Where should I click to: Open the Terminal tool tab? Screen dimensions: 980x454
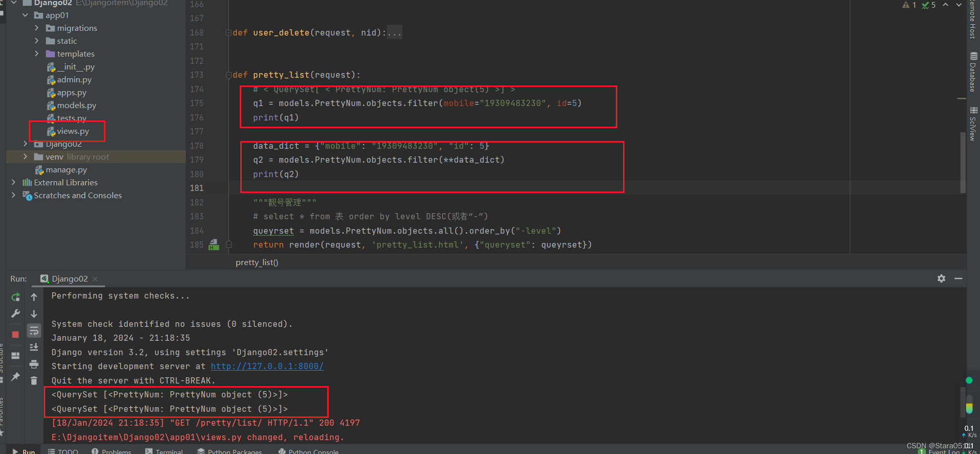pos(164,451)
